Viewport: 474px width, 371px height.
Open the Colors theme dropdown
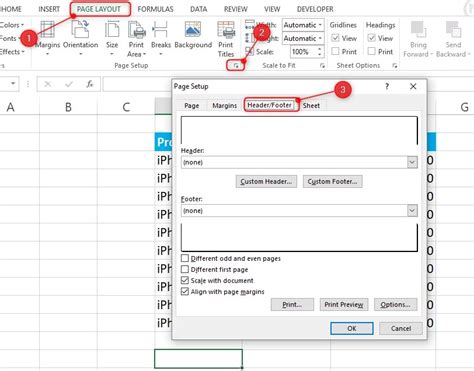click(12, 25)
